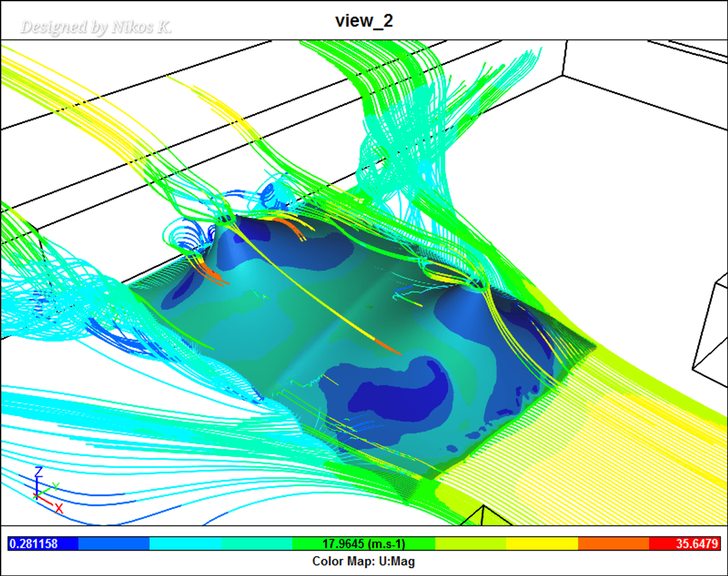The width and height of the screenshot is (728, 576).
Task: Click the 'Color Map: U:Mag' caption
Action: 363,562
